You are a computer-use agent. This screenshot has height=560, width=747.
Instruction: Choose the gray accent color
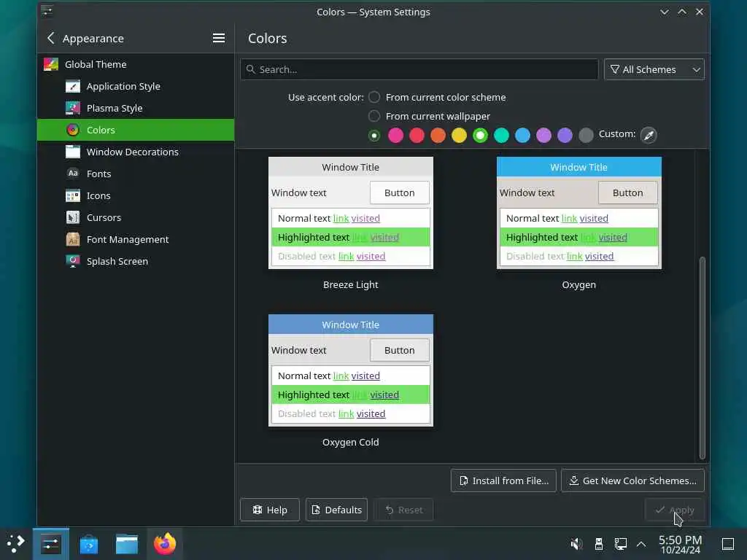pos(586,135)
